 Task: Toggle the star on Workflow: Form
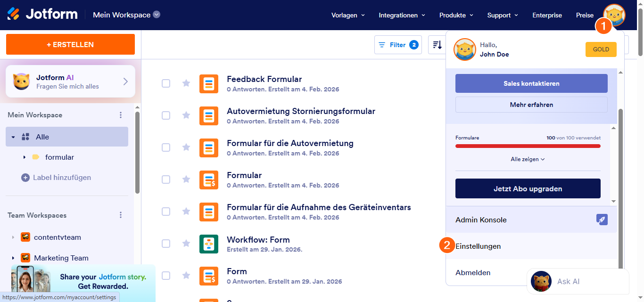(186, 244)
